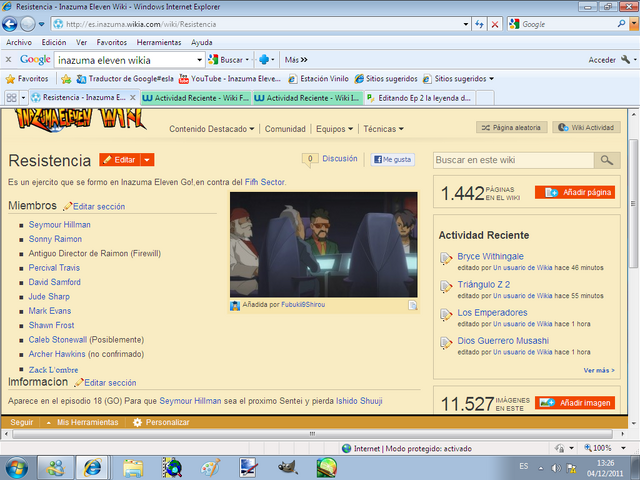Viewport: 640px width, 480px height.
Task: Click the Wiki Actividad button
Action: click(x=587, y=127)
